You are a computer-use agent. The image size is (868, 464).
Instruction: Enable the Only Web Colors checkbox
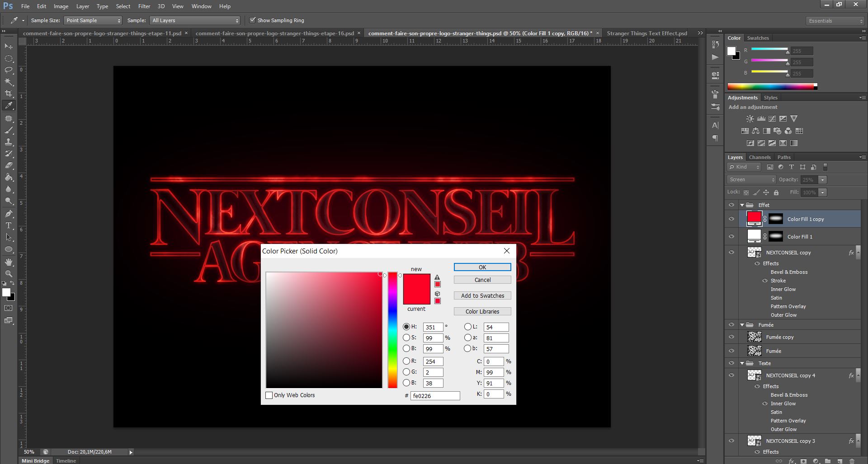269,395
